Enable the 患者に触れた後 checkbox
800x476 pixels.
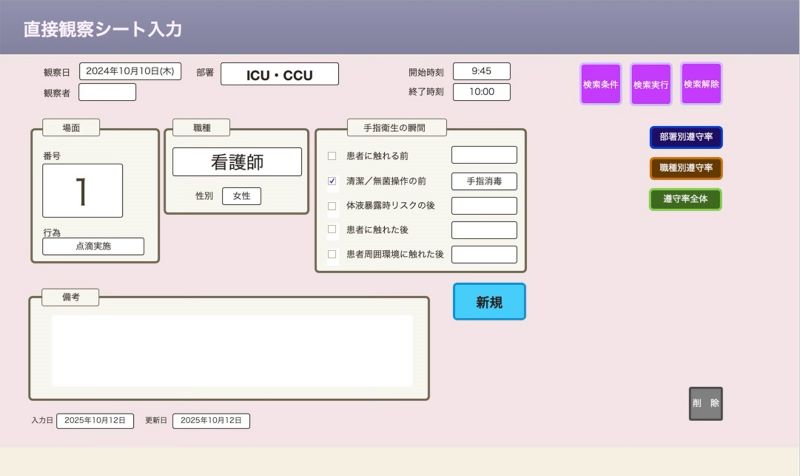point(332,230)
